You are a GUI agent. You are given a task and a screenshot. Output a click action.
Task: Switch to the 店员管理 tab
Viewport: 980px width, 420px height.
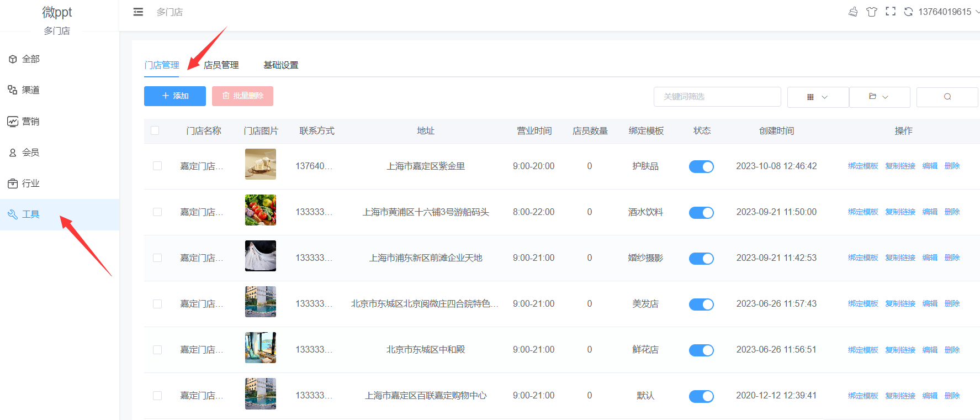point(221,65)
